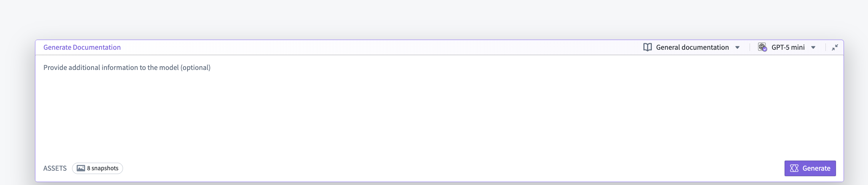Click the Generate Documentation title
This screenshot has height=185, width=868.
point(82,47)
